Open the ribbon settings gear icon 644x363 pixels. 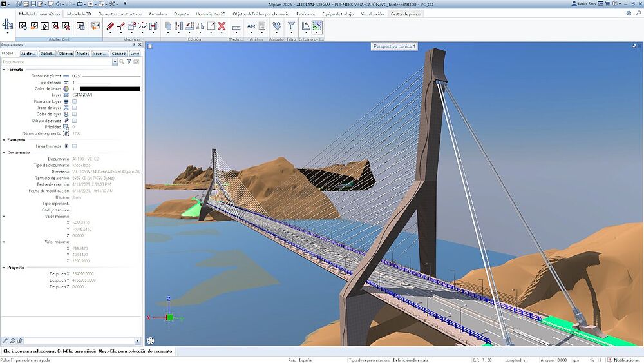(x=629, y=13)
